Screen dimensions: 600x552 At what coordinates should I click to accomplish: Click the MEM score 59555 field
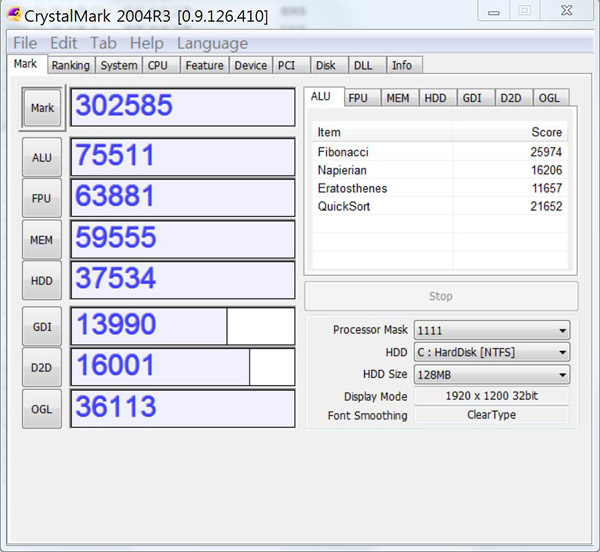point(183,239)
